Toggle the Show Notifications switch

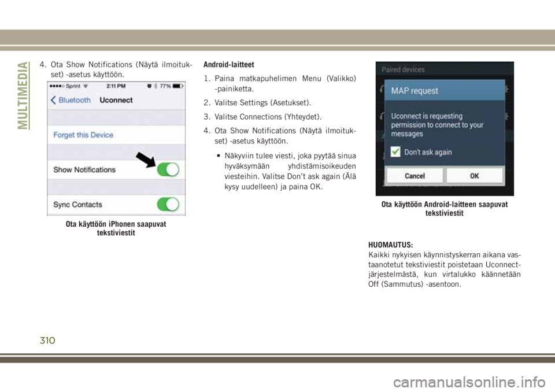[x=168, y=169]
